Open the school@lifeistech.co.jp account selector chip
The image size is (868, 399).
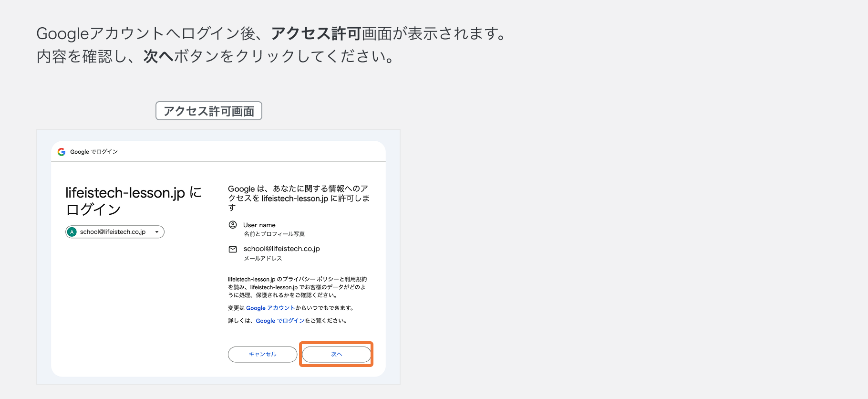114,232
